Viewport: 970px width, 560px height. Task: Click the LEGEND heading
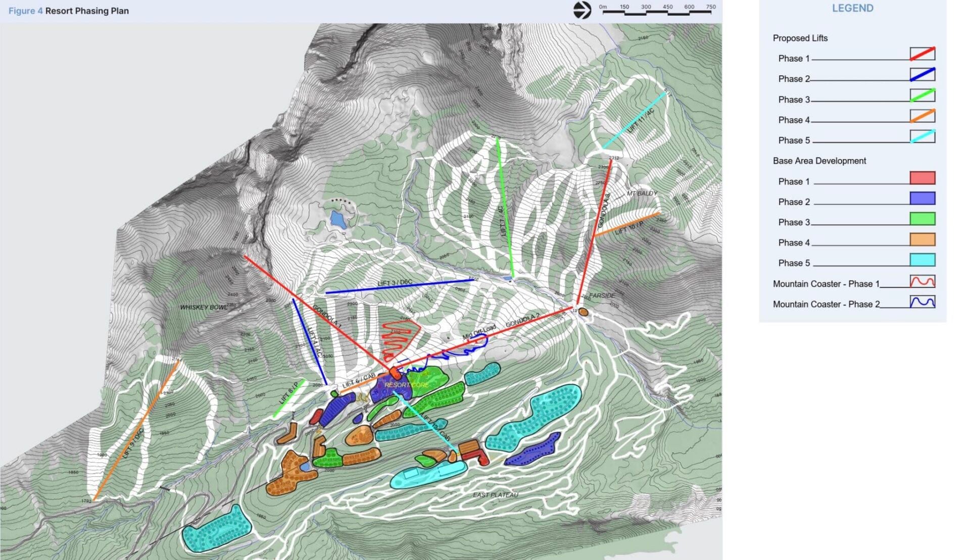point(852,8)
